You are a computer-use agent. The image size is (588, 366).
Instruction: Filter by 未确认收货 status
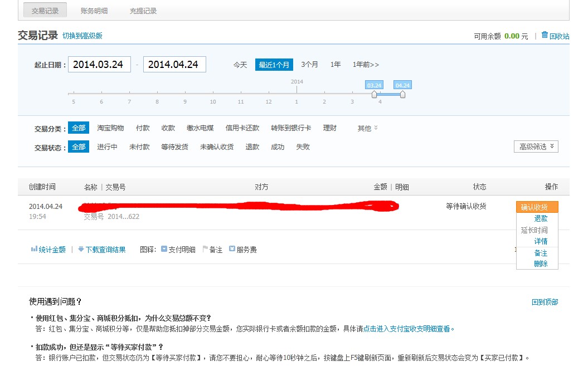216,147
